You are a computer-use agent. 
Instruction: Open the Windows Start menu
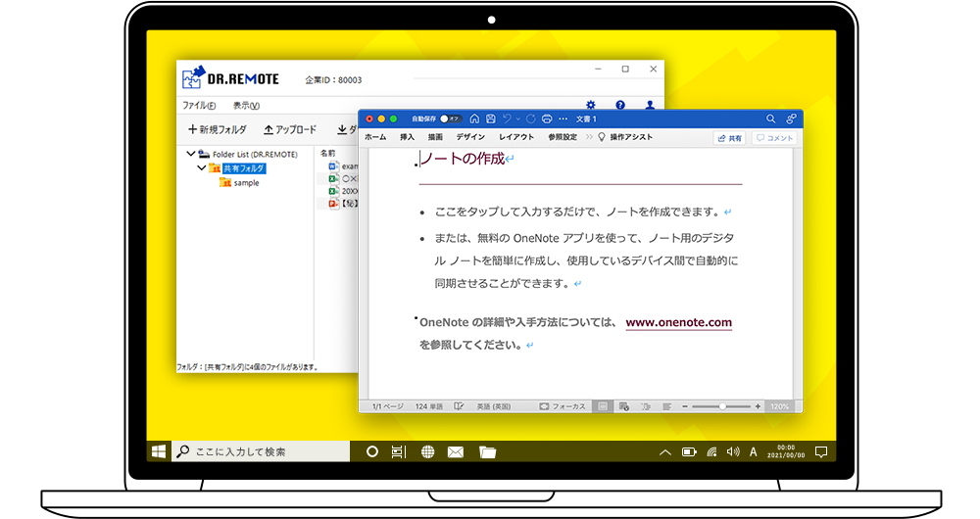(x=159, y=451)
